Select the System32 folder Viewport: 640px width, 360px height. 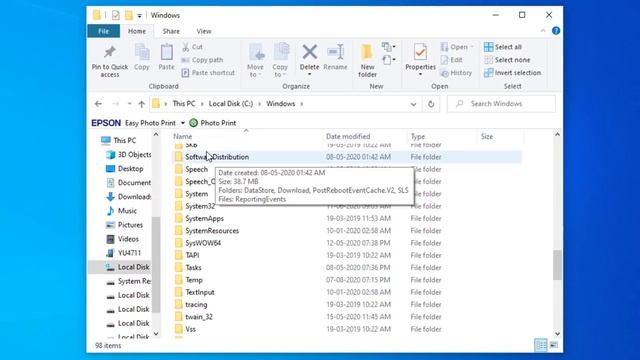[x=200, y=206]
